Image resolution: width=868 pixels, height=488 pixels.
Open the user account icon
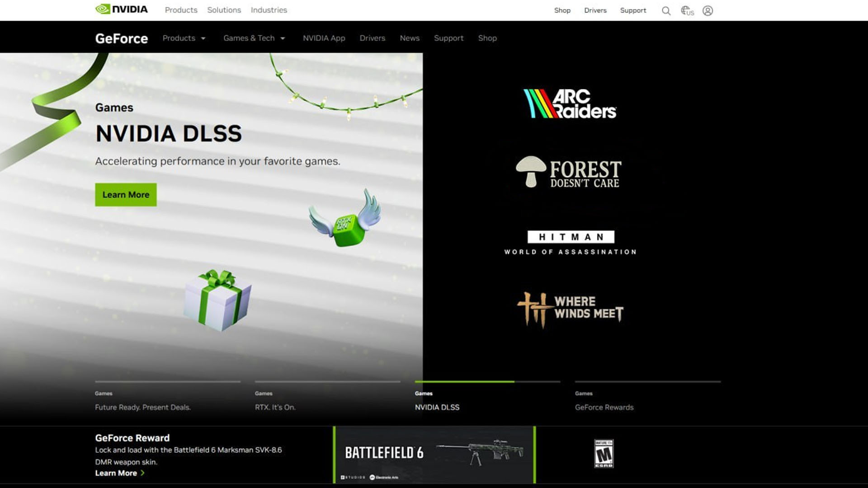pyautogui.click(x=708, y=10)
